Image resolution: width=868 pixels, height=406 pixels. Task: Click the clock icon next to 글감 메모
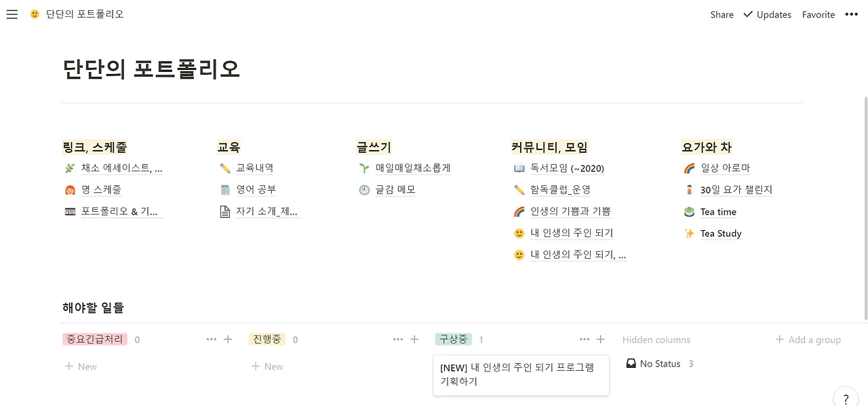click(366, 189)
